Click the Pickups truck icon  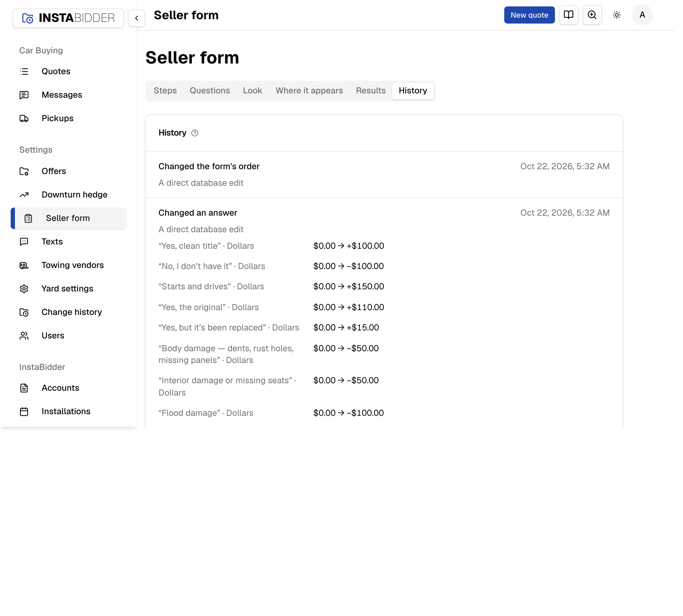click(24, 119)
